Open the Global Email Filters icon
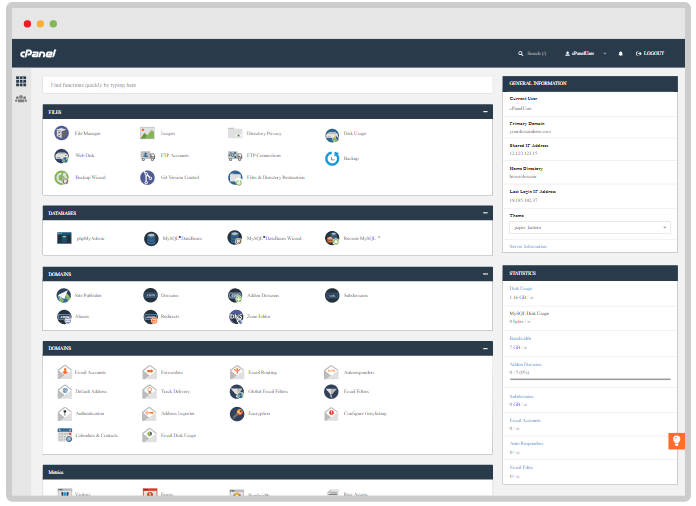This screenshot has width=696, height=506. pos(236,392)
